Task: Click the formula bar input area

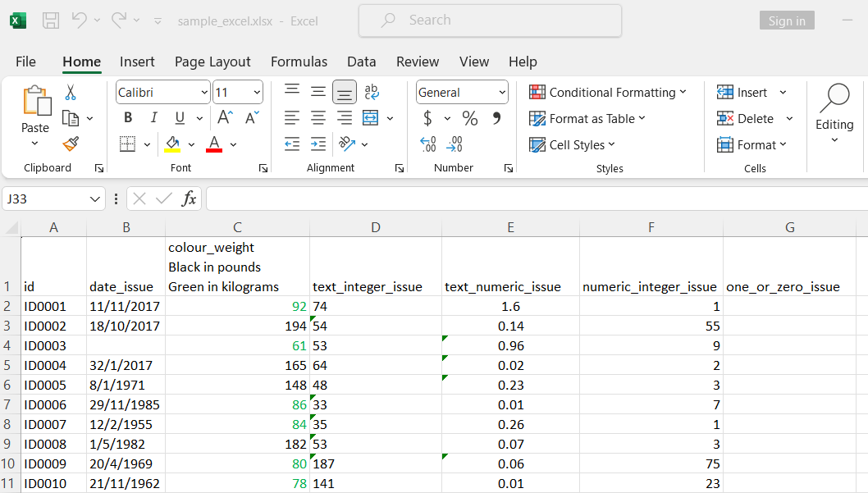Action: pyautogui.click(x=492, y=198)
